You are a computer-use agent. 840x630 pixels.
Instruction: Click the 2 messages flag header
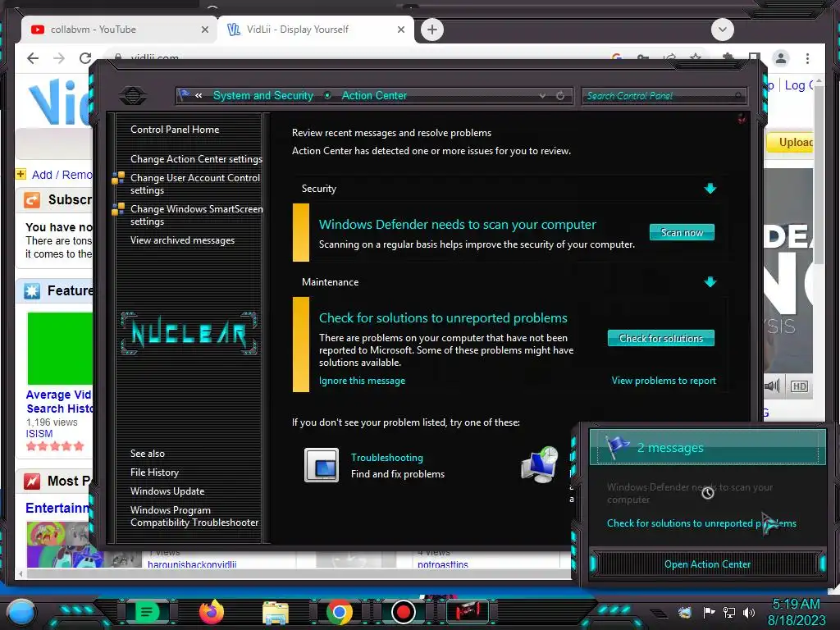pos(707,447)
